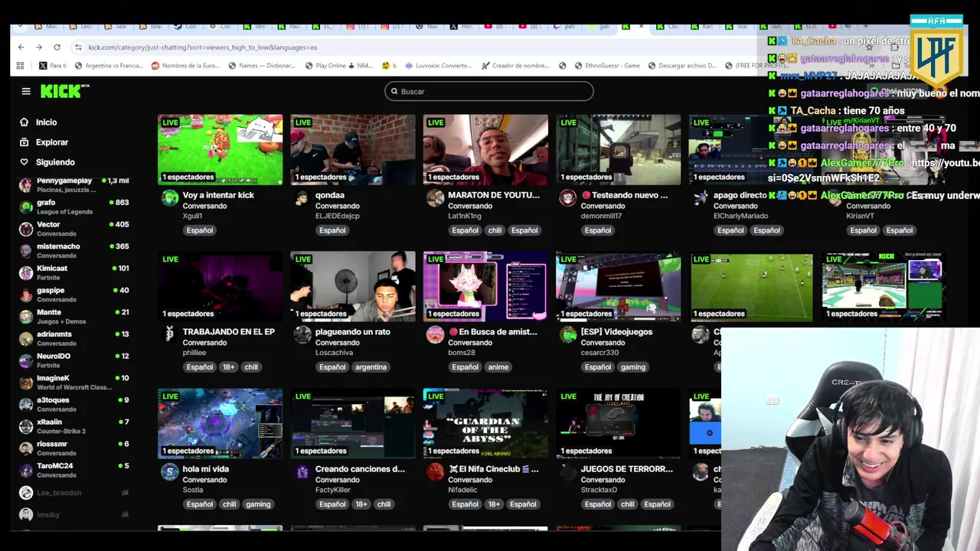This screenshot has width=980, height=551.
Task: Click the '18+' tag under philliee
Action: tap(229, 367)
